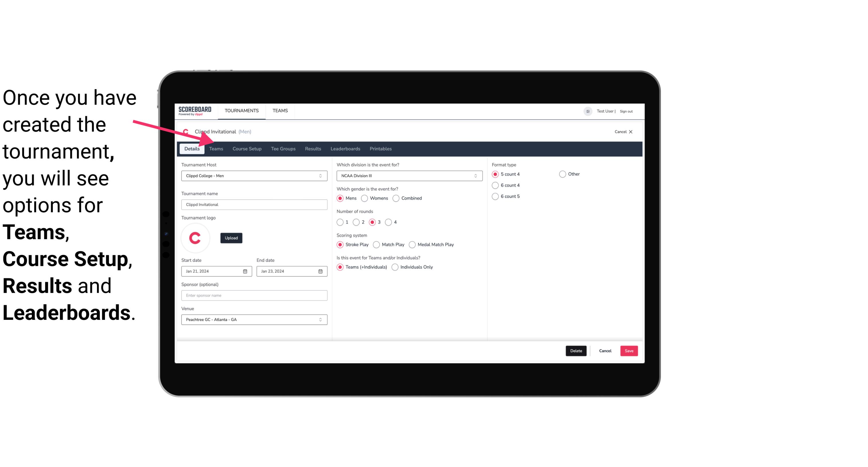
Task: Click the red C tournament logo icon
Action: tap(195, 238)
